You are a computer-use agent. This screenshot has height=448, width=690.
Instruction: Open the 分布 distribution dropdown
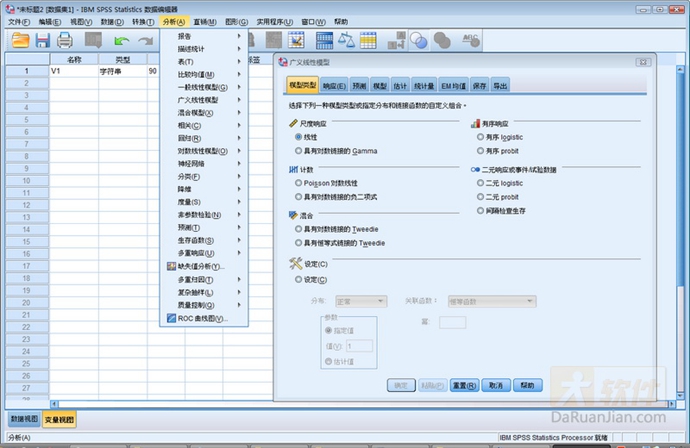coord(361,301)
